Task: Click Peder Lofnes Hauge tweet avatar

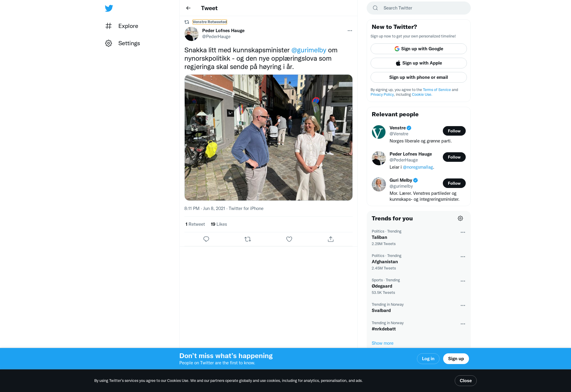Action: click(192, 34)
